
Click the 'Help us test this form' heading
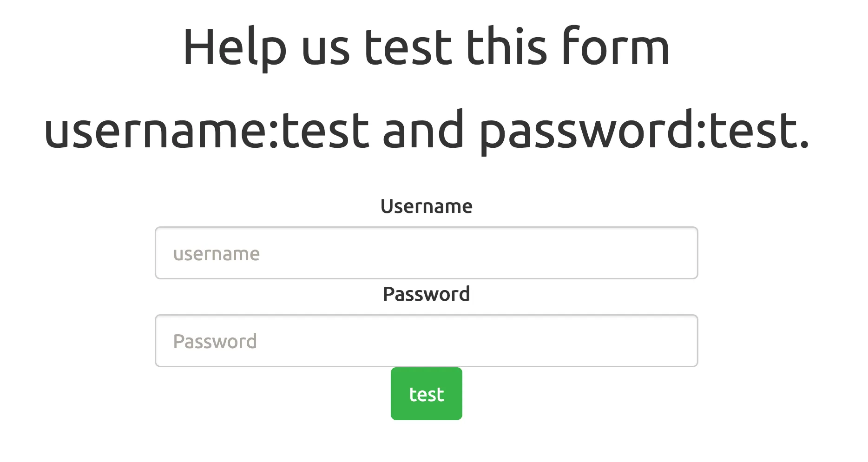click(426, 46)
